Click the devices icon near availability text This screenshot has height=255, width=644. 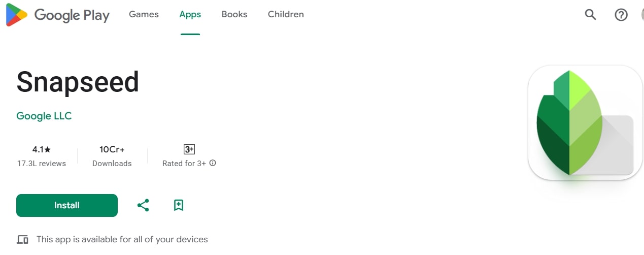pos(22,239)
